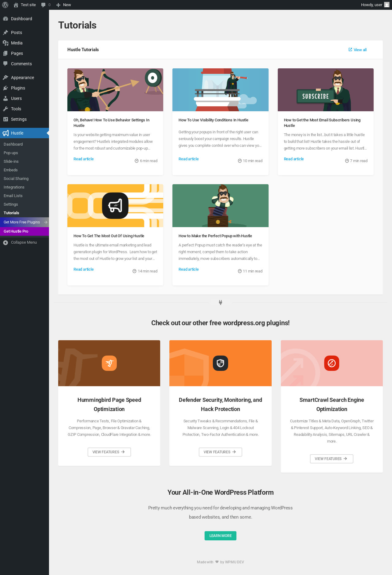Open the user avatar in admin bar
The image size is (392, 575).
pyautogui.click(x=387, y=5)
